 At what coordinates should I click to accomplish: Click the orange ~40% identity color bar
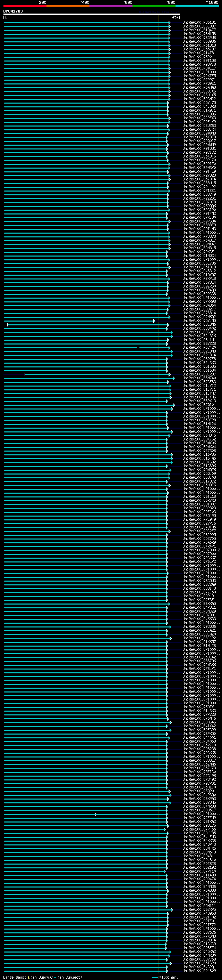tap(68, 6)
